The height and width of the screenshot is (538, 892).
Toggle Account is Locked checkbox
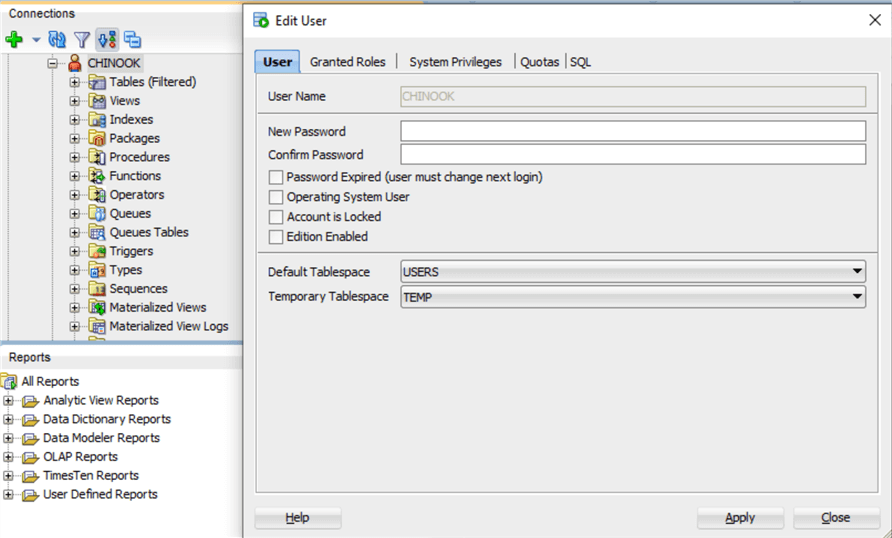[276, 217]
